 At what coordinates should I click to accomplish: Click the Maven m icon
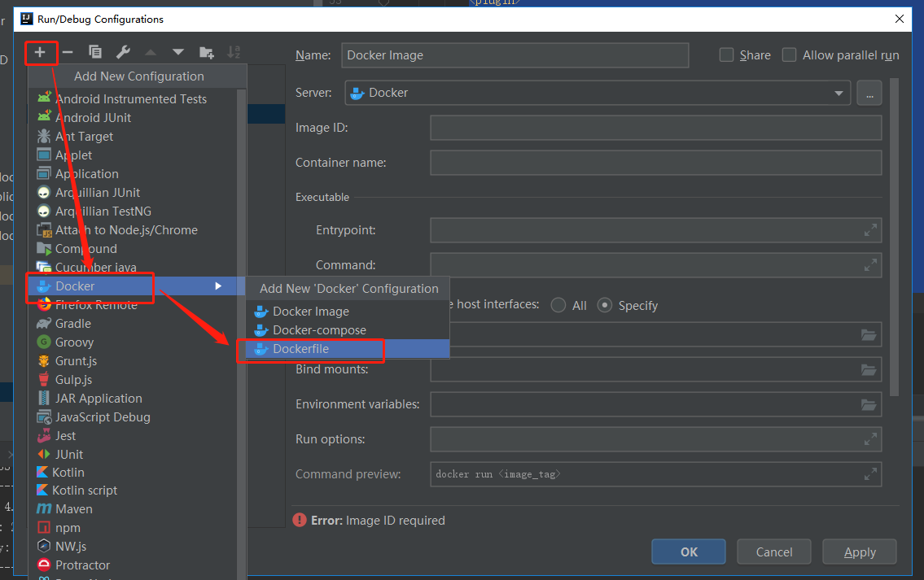[44, 508]
